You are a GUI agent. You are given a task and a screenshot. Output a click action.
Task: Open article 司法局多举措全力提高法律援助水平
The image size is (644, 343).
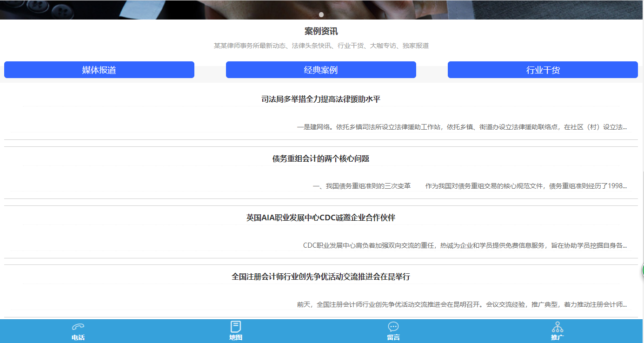coord(321,99)
